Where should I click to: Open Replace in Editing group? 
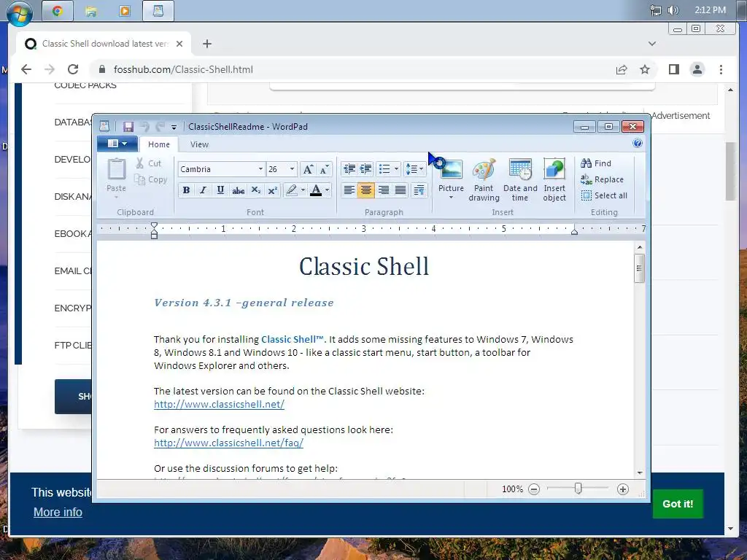point(602,179)
